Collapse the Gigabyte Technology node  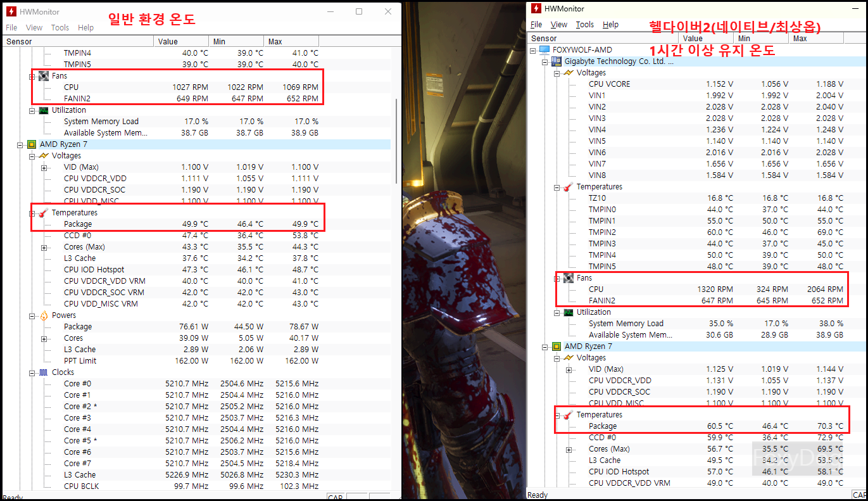click(x=545, y=61)
